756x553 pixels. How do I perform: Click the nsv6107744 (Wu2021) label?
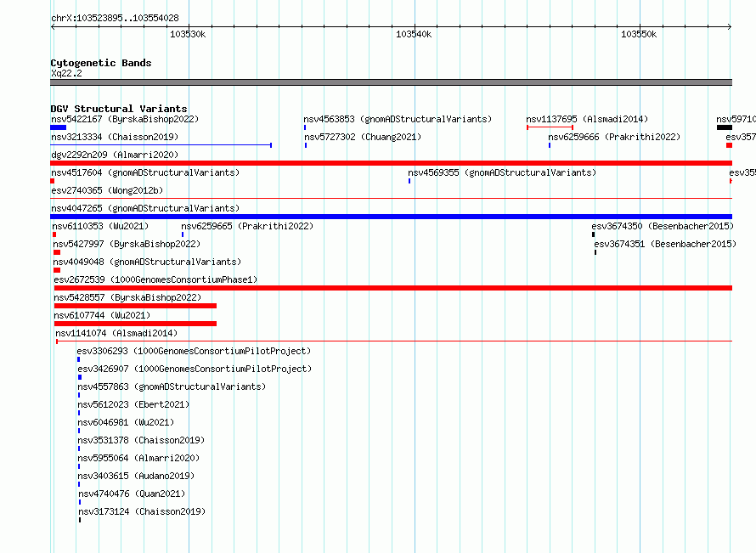[102, 315]
